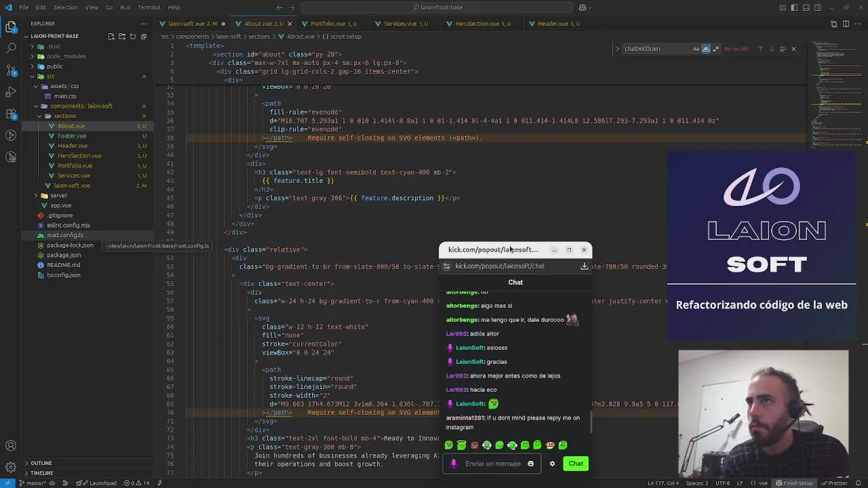Expand the node_modules folder

coord(33,56)
